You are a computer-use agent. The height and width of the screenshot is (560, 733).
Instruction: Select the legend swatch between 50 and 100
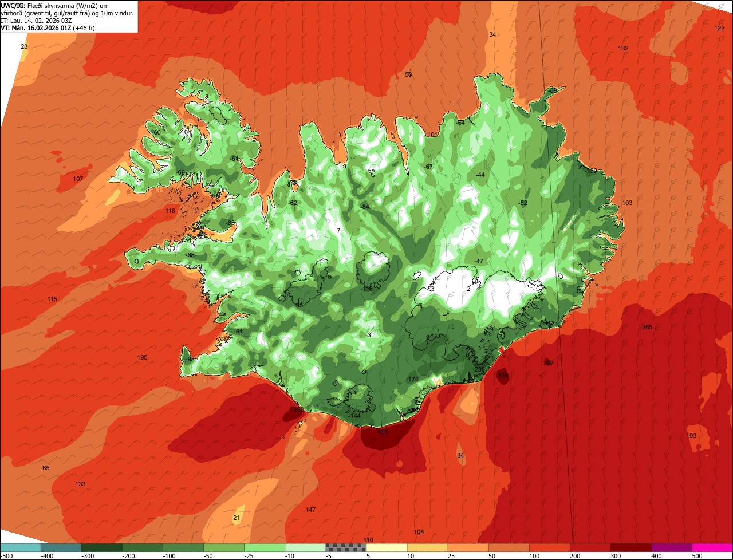click(x=509, y=547)
